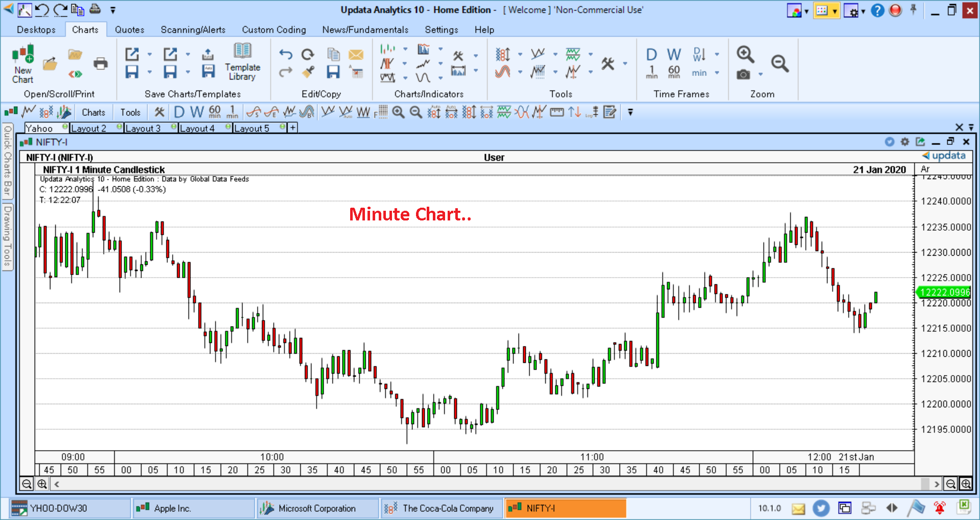Screen dimensions: 980x520
Task: Toggle green indicator on Yahoo tab
Action: click(65, 126)
